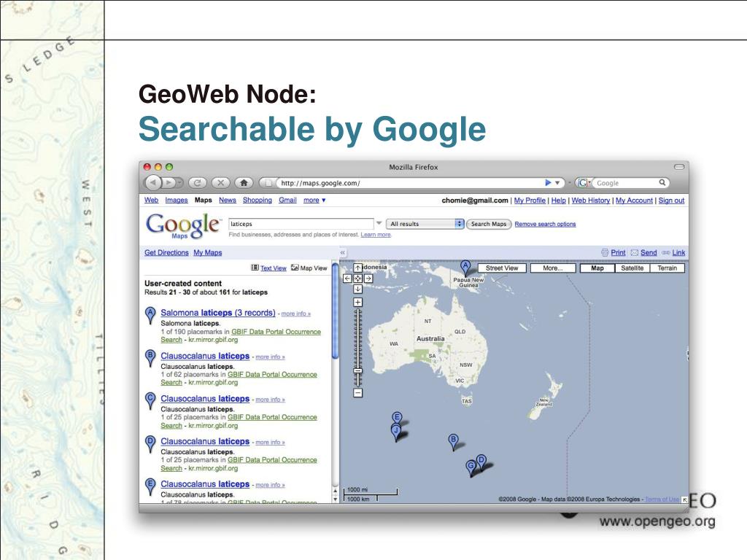Screen dimensions: 747x560
Task: Open the address bar history dropdown arrow
Action: click(557, 183)
